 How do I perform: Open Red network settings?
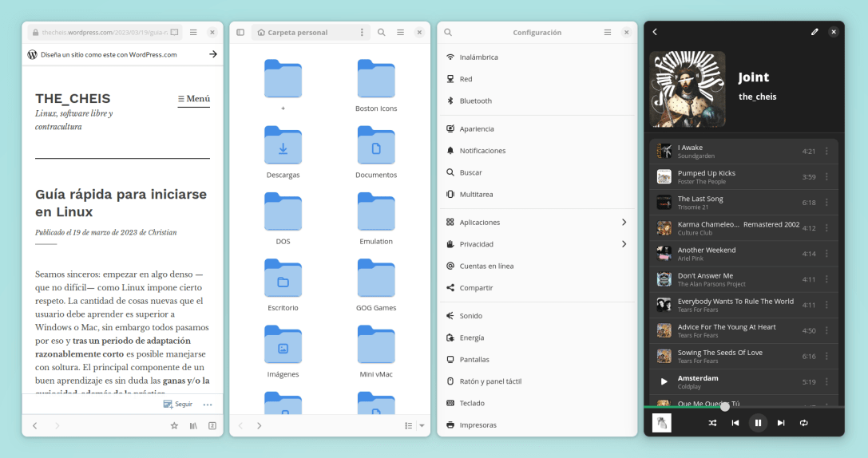click(x=537, y=79)
